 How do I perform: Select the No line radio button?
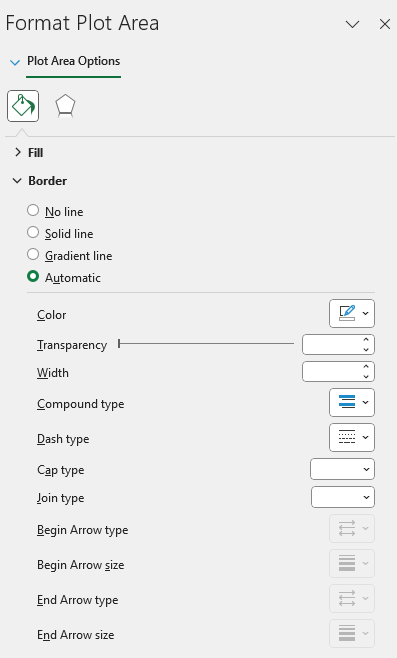tap(33, 210)
